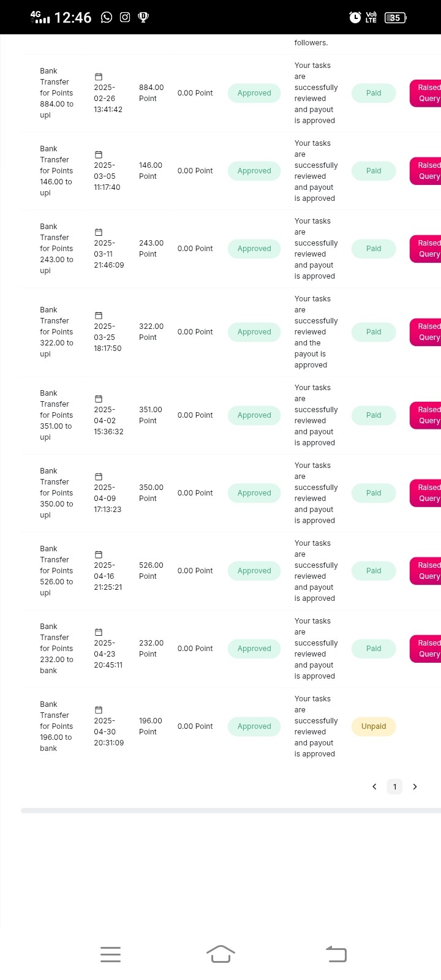Viewport: 441px width, 980px height.
Task: Tap the Android home navigation icon
Action: point(221,954)
